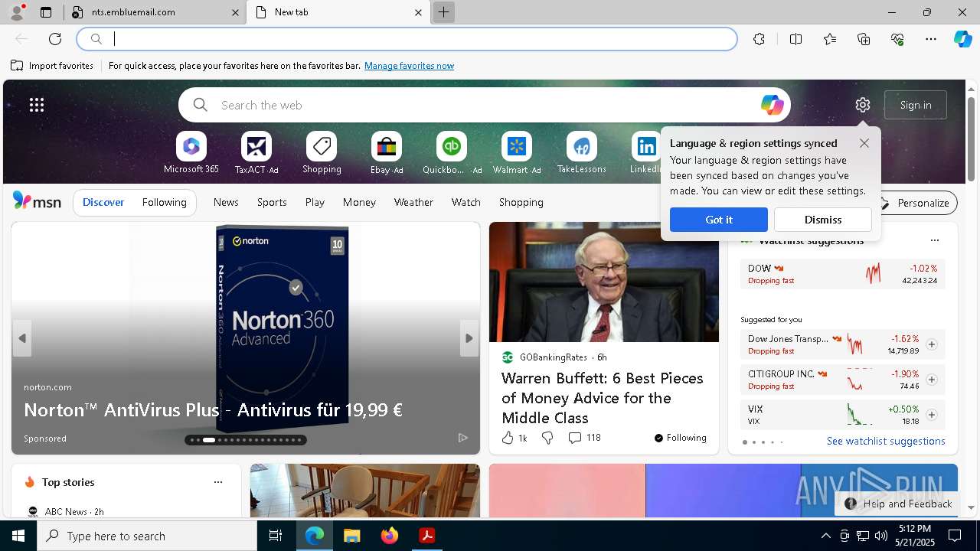Open the Extensions puzzle icon

[759, 39]
